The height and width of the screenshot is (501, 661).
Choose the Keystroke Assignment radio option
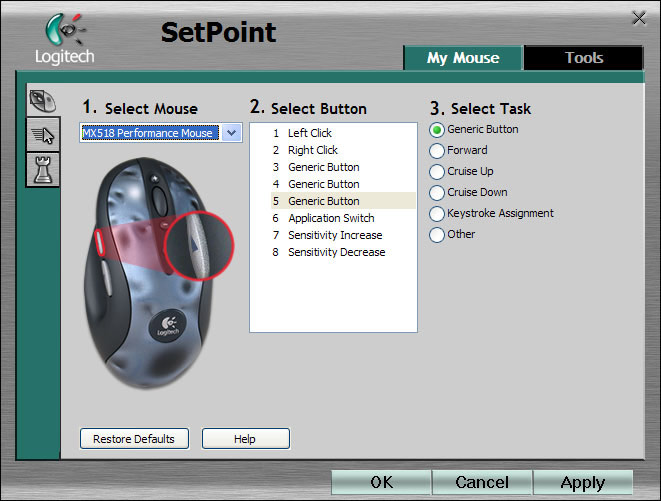tap(437, 214)
